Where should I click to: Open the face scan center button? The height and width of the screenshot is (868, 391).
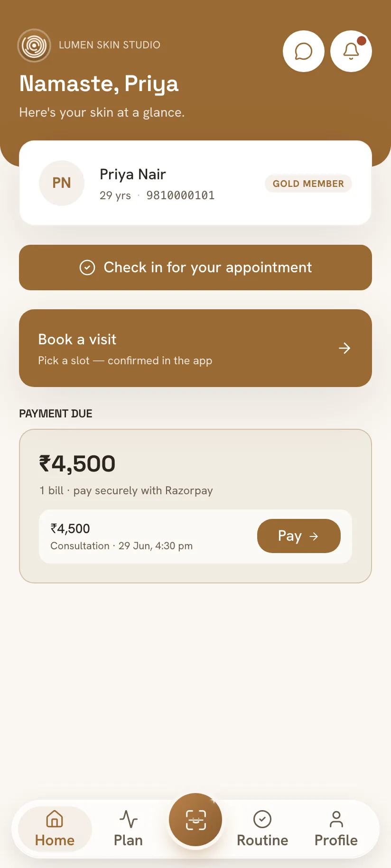(195, 820)
